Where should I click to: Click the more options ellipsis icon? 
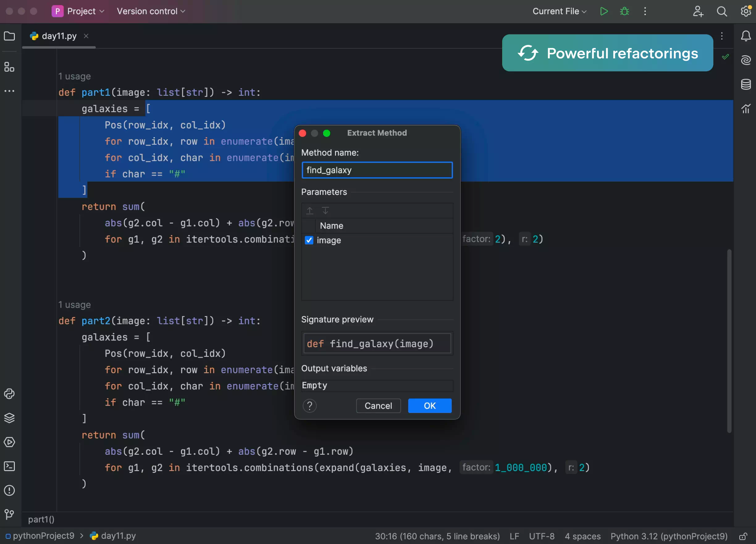pyautogui.click(x=645, y=11)
